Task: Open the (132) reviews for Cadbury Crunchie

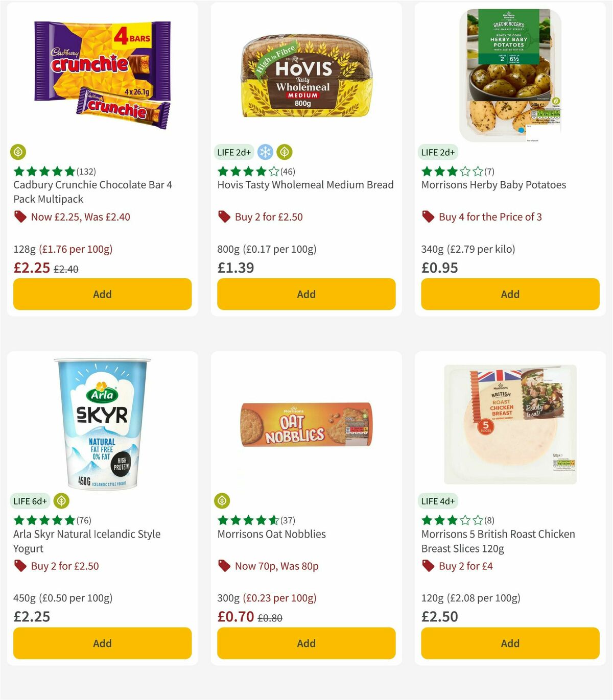Action: [x=87, y=172]
